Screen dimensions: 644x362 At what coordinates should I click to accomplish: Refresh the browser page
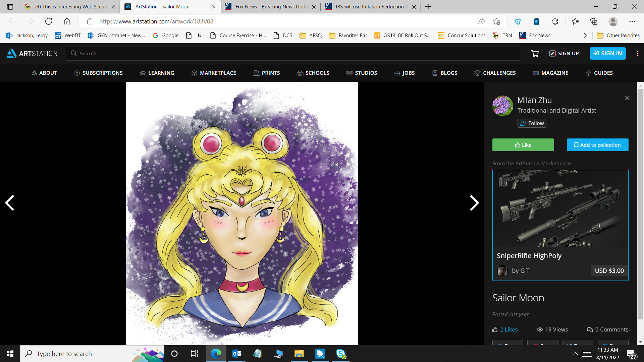point(49,21)
